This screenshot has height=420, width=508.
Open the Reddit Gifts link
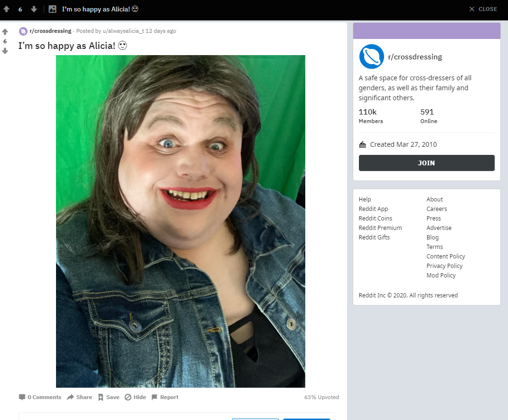pos(374,237)
